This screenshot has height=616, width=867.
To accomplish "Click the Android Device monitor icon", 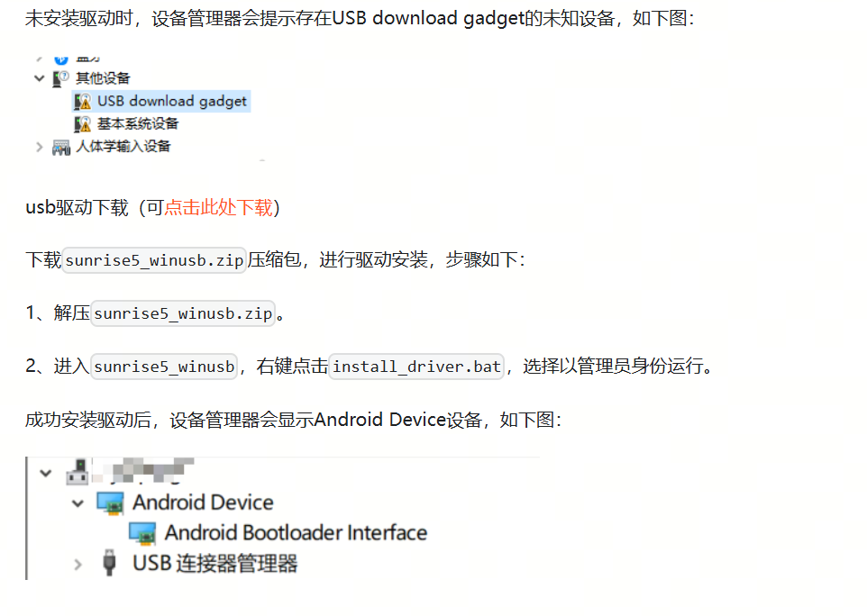I will 111,503.
